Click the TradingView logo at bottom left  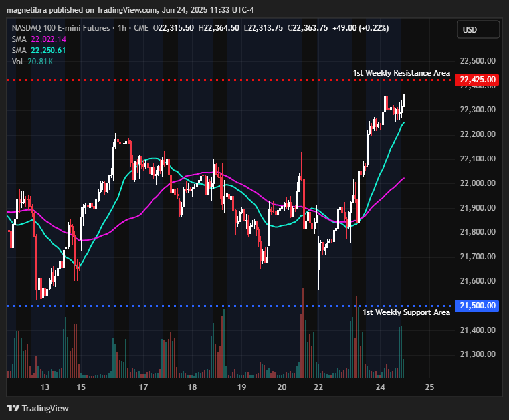click(38, 408)
